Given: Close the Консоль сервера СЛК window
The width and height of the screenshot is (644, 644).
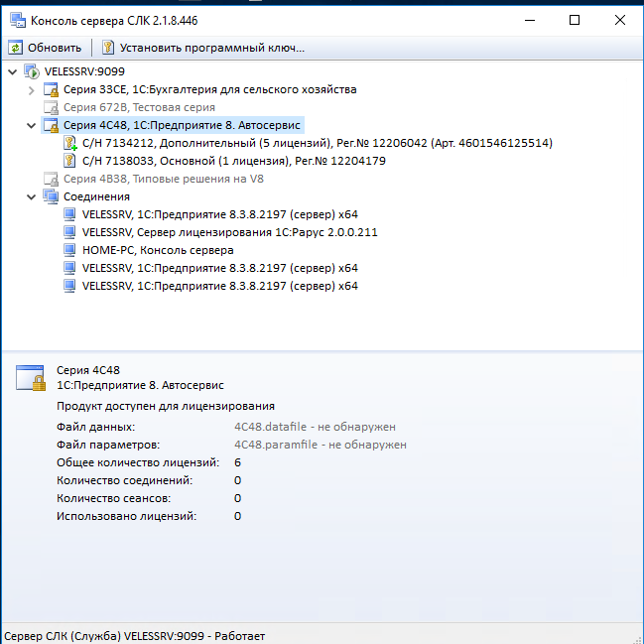Looking at the screenshot, I should (620, 20).
